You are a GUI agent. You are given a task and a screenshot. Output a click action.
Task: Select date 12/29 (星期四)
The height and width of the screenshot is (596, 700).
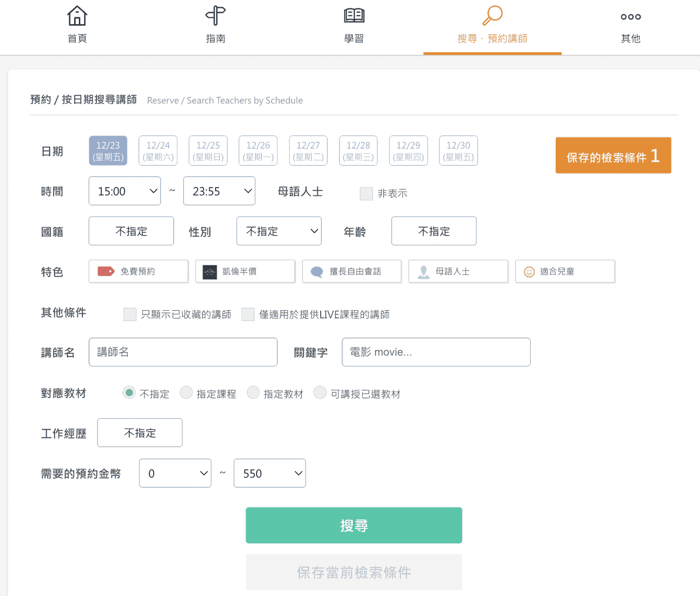click(x=408, y=151)
